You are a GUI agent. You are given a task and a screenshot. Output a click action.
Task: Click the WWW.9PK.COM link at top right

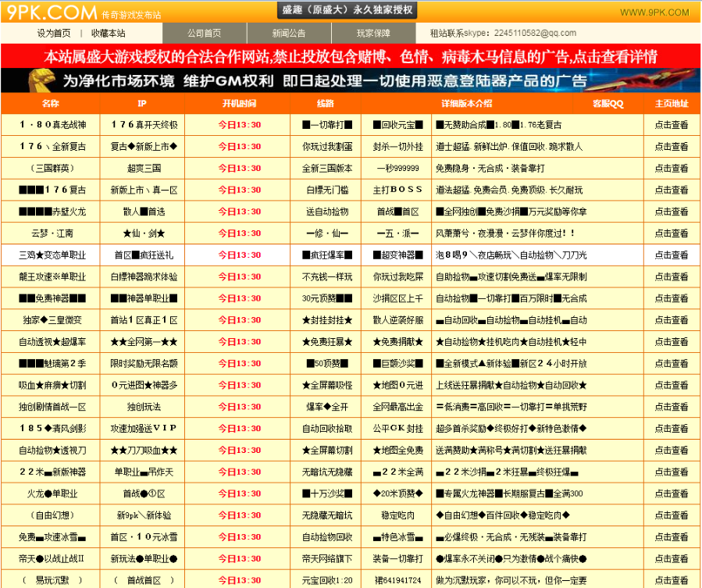tap(654, 12)
